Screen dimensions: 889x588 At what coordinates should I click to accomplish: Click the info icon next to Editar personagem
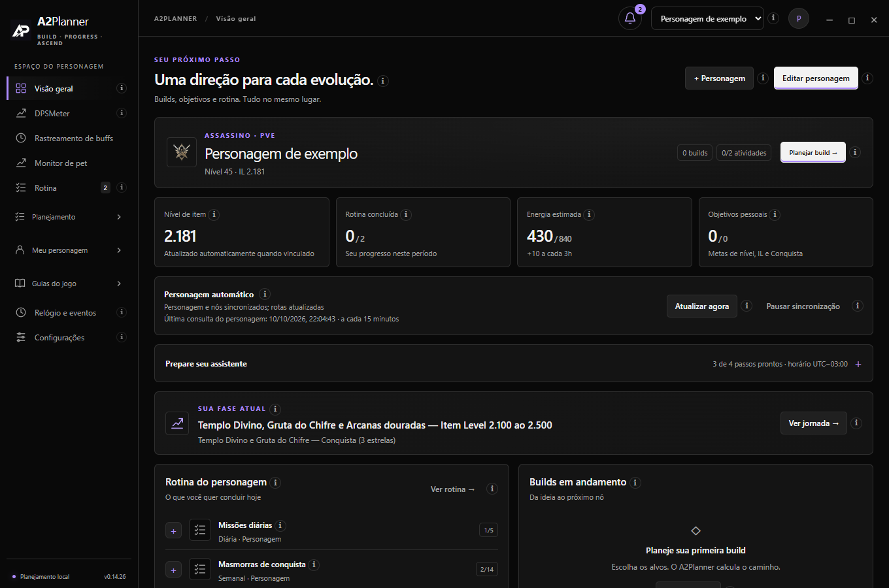click(867, 78)
